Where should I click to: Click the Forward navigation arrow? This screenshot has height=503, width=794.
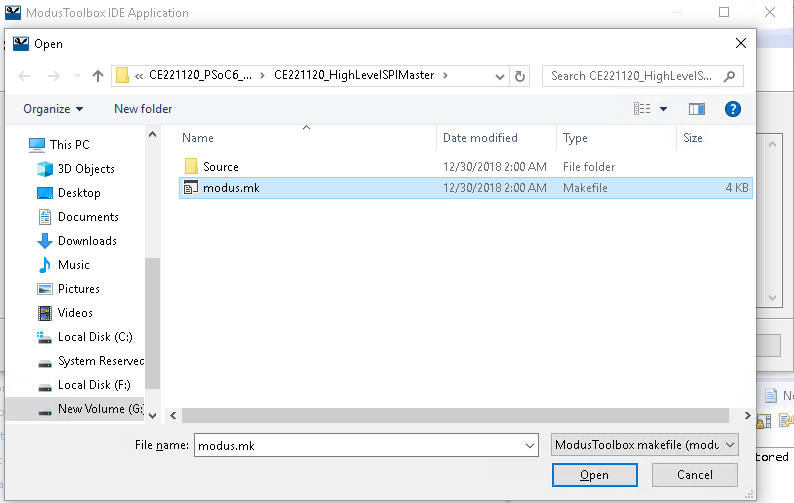coord(53,76)
